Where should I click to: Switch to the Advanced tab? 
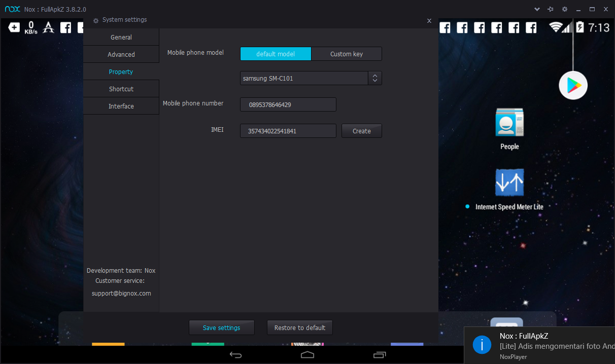pos(121,55)
